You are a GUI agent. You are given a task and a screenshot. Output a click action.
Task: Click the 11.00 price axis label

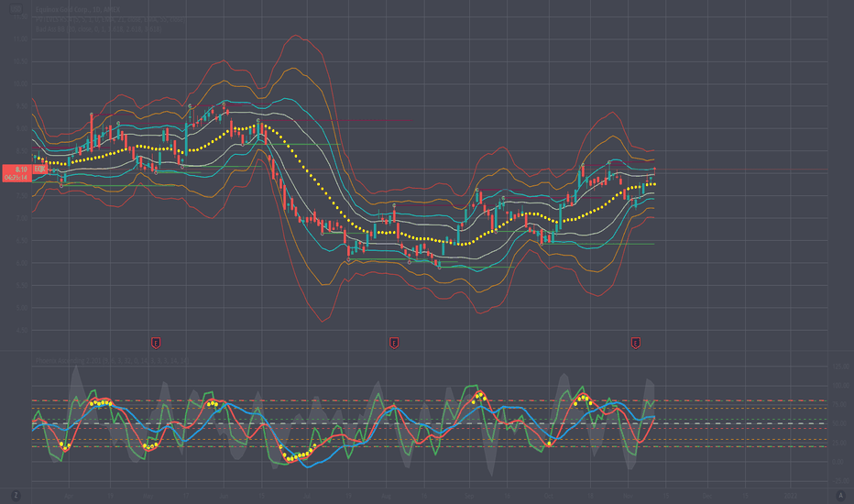[21, 39]
